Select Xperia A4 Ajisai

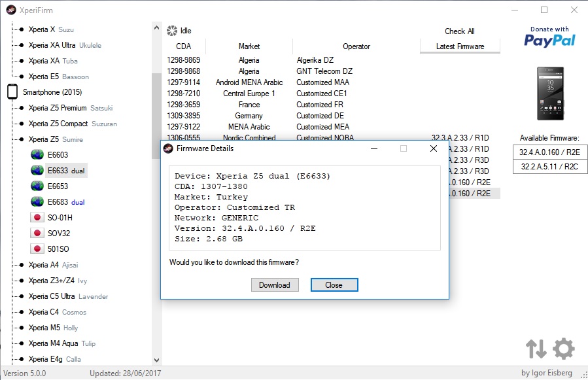53,265
